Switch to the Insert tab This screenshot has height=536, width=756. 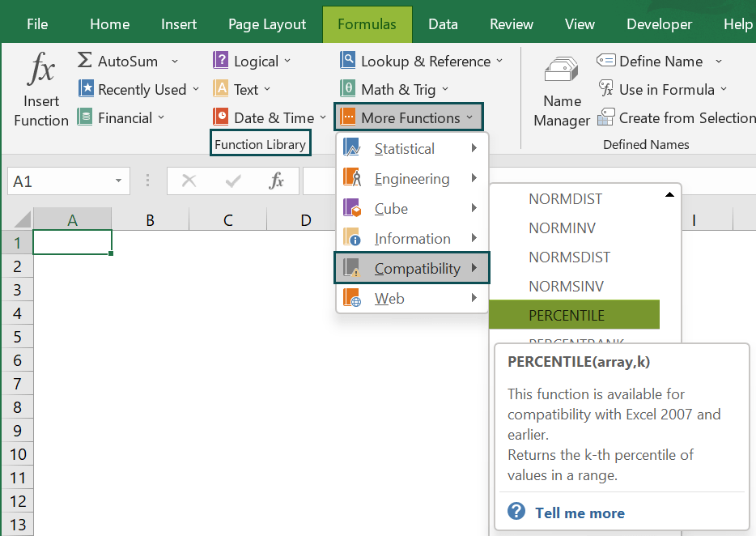pyautogui.click(x=179, y=24)
